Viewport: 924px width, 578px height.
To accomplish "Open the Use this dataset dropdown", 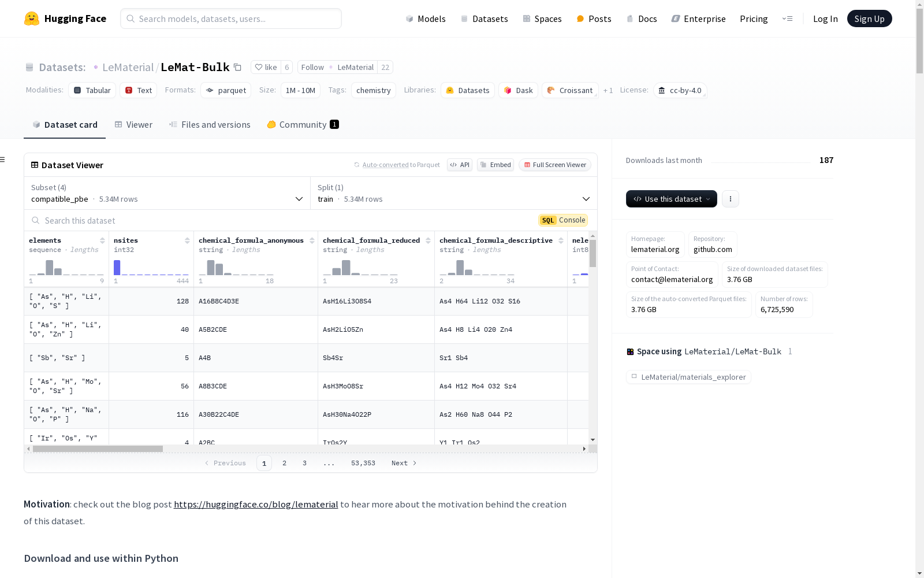I will point(672,199).
